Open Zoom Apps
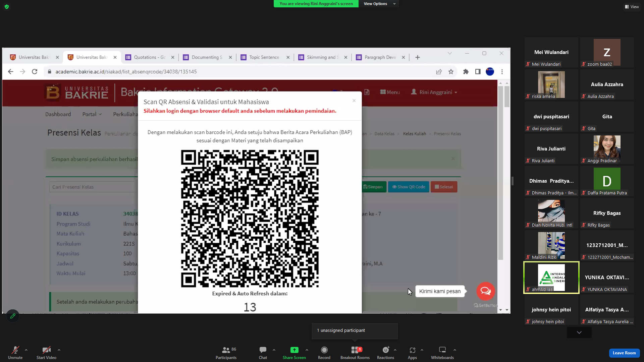This screenshot has width=644, height=362. pyautogui.click(x=412, y=353)
